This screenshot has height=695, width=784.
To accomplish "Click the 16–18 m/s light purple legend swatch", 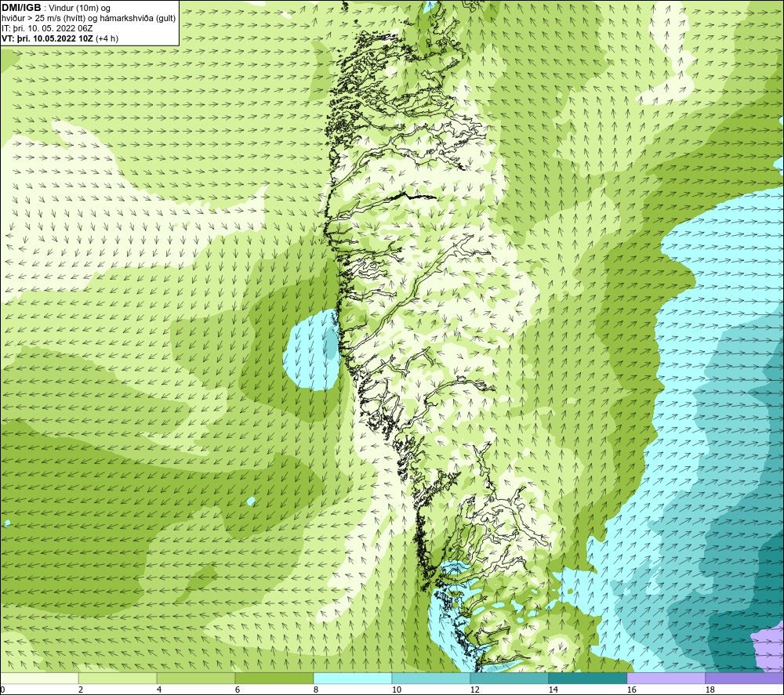I will point(666,678).
